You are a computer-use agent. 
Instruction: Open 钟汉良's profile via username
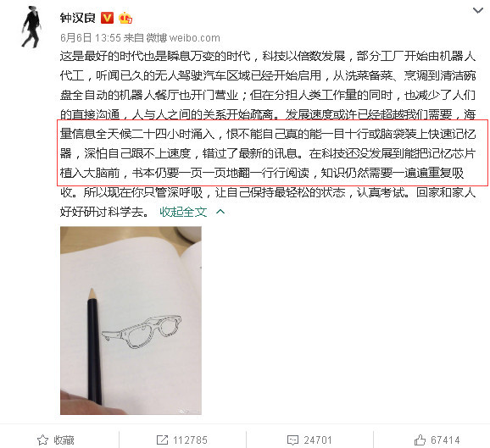coord(77,18)
